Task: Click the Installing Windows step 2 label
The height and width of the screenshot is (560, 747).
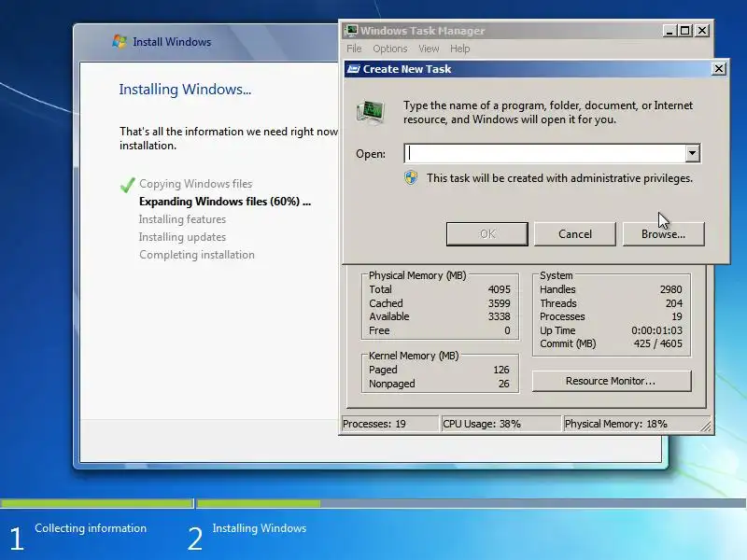Action: pos(260,528)
